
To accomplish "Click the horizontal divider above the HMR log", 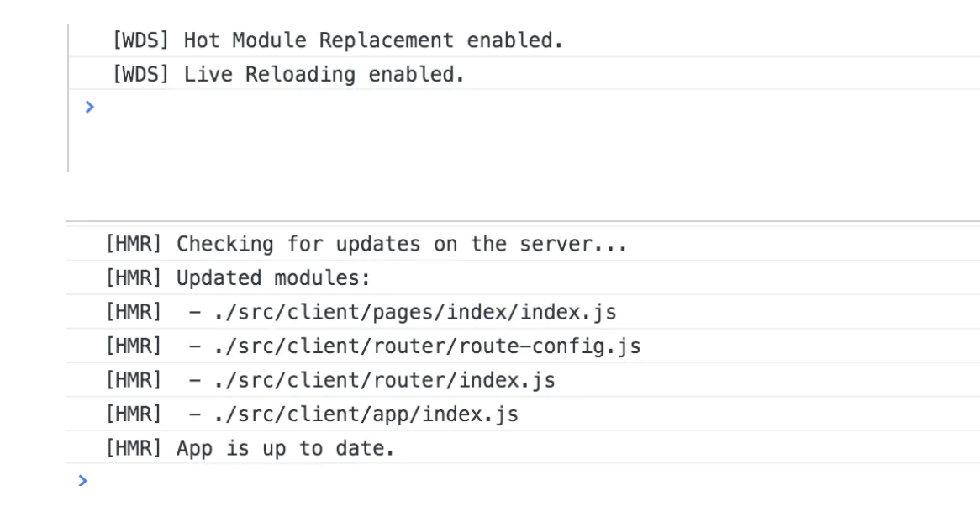I will tap(521, 222).
